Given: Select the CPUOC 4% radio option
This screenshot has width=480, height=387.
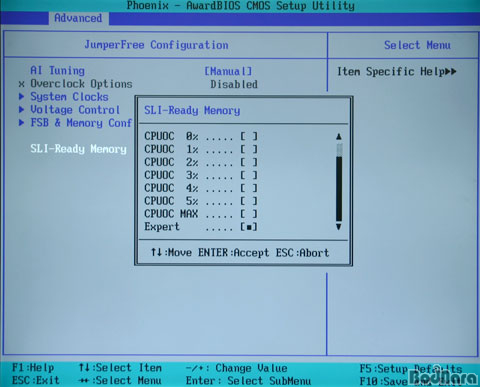Looking at the screenshot, I should pyautogui.click(x=249, y=188).
